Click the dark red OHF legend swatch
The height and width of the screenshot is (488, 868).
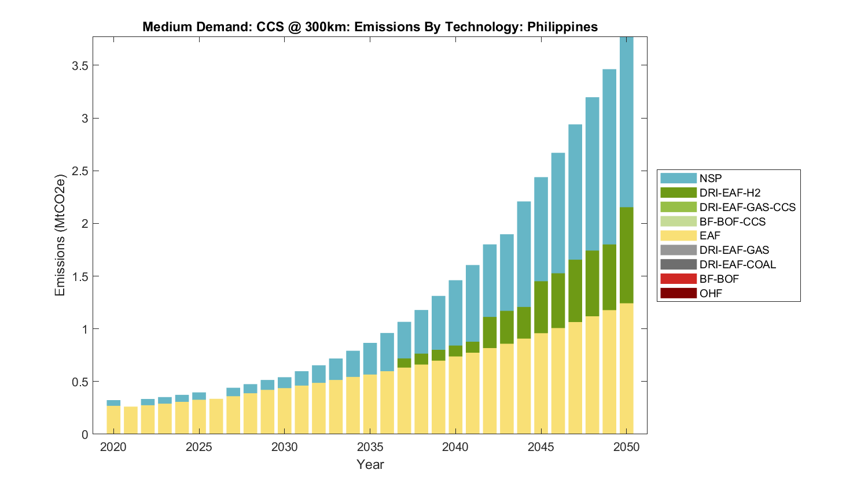678,293
